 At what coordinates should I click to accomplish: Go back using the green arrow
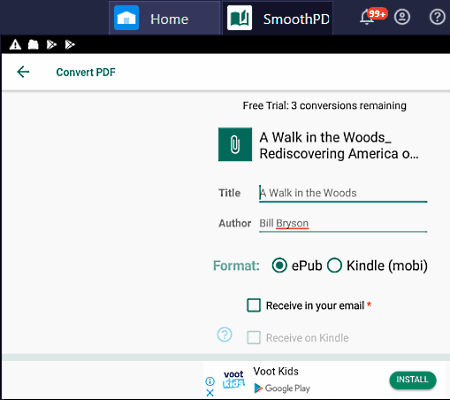coord(23,72)
